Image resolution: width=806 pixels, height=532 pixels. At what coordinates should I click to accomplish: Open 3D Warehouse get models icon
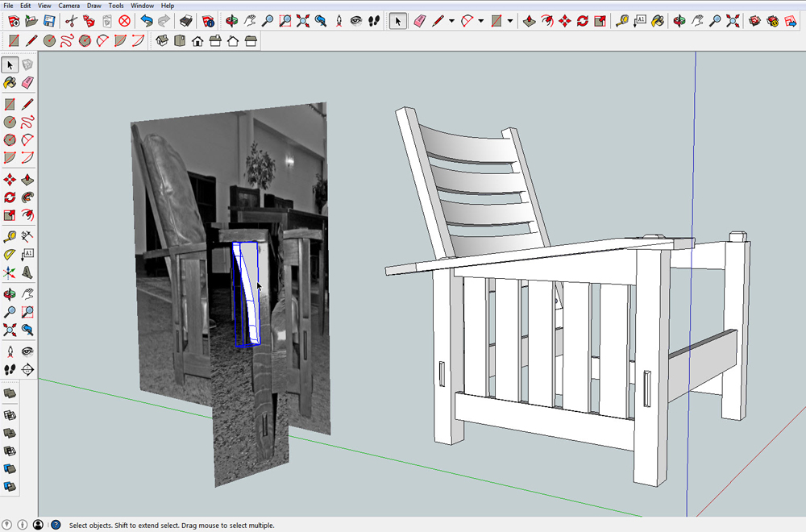pos(754,21)
